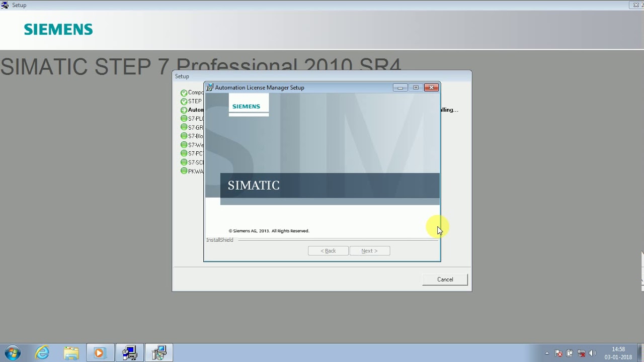Click the green pending icon beside PKWA
Image resolution: width=644 pixels, height=362 pixels.
coord(184,171)
